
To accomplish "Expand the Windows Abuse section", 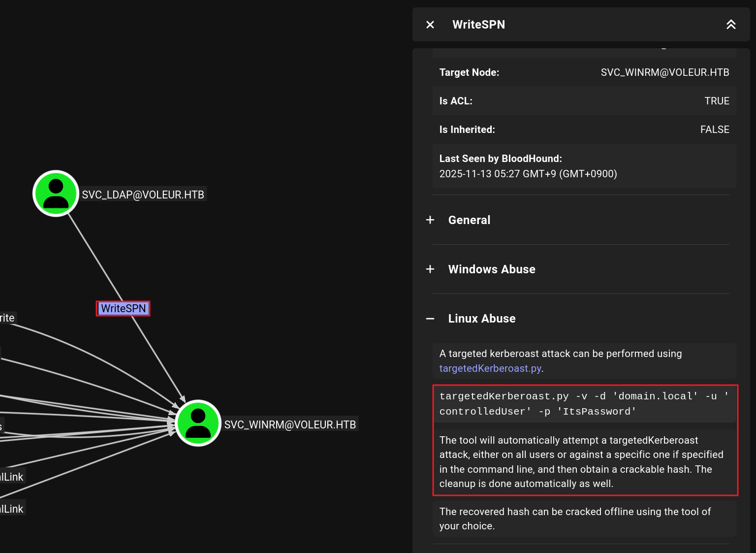I will click(491, 269).
